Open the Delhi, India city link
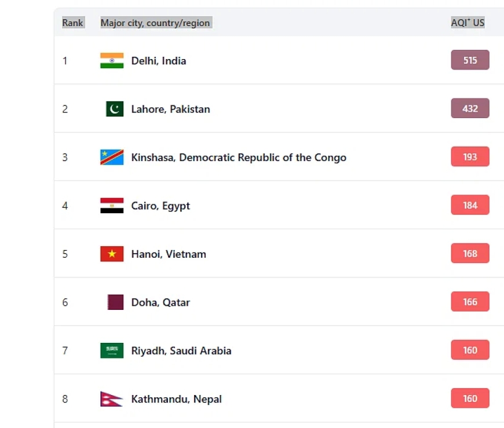Viewport: 504px width, 428px height. click(x=159, y=61)
